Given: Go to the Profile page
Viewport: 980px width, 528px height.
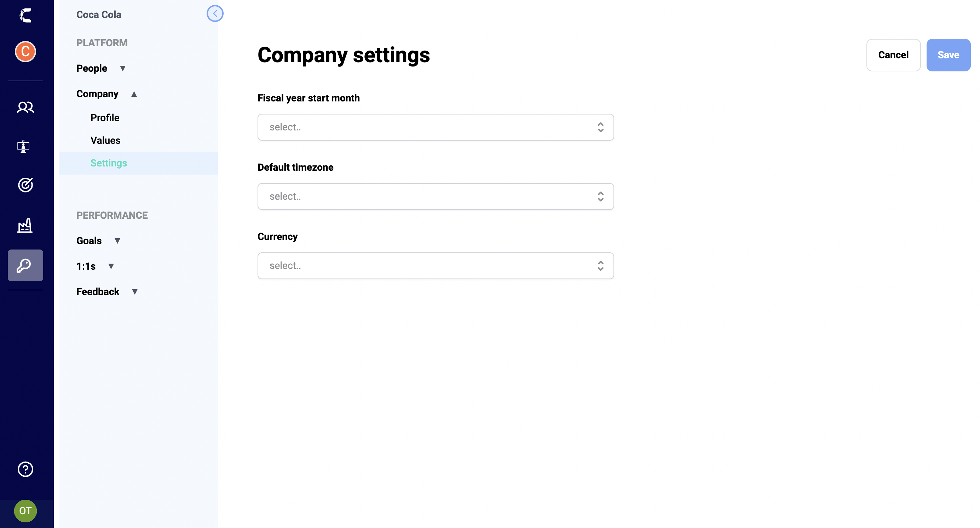Looking at the screenshot, I should point(105,118).
